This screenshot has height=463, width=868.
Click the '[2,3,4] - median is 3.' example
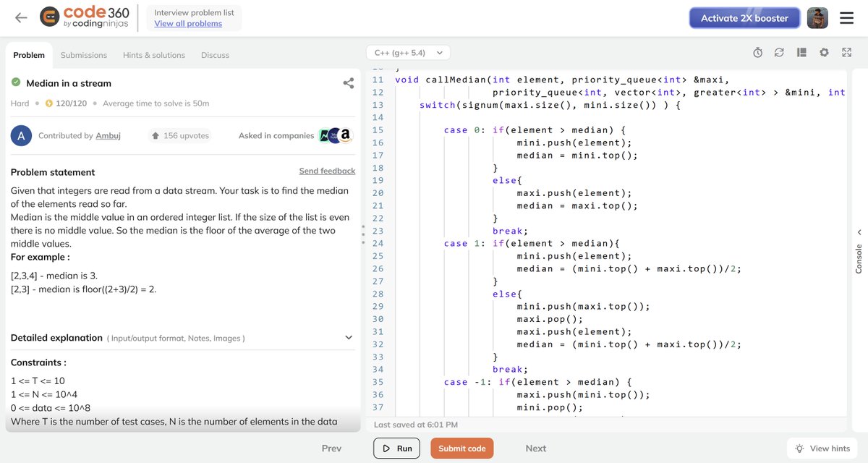tap(54, 276)
